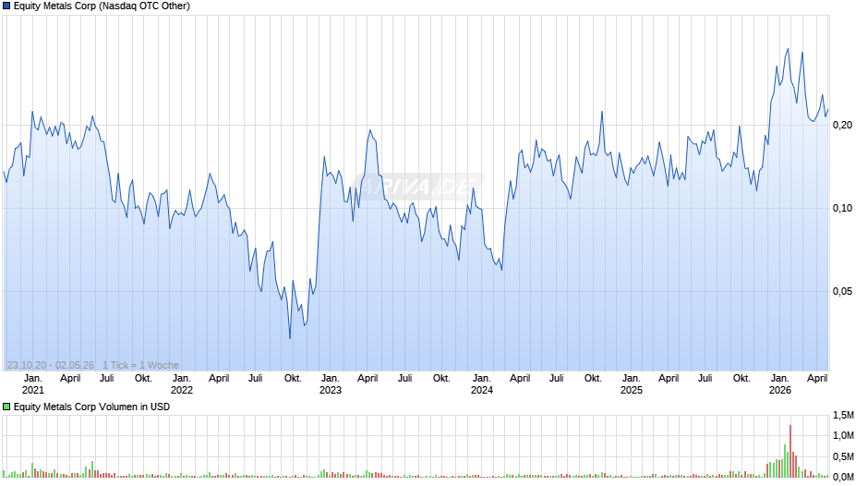The width and height of the screenshot is (868, 486).
Task: Click the 0,10 price axis label
Action: click(842, 209)
